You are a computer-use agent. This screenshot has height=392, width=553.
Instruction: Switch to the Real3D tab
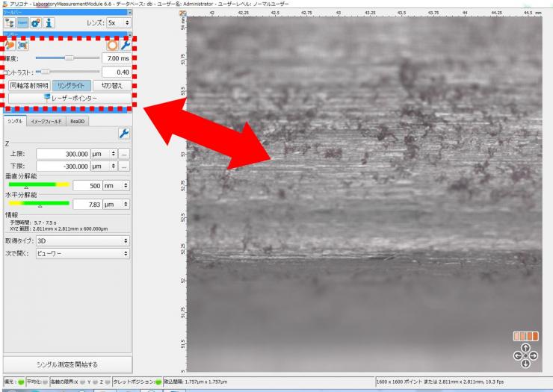click(x=77, y=121)
